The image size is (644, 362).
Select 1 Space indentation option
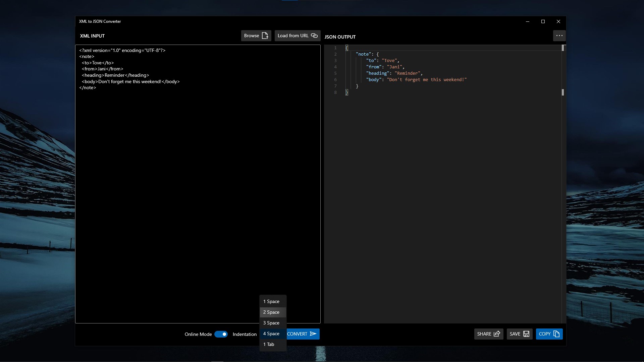point(271,301)
